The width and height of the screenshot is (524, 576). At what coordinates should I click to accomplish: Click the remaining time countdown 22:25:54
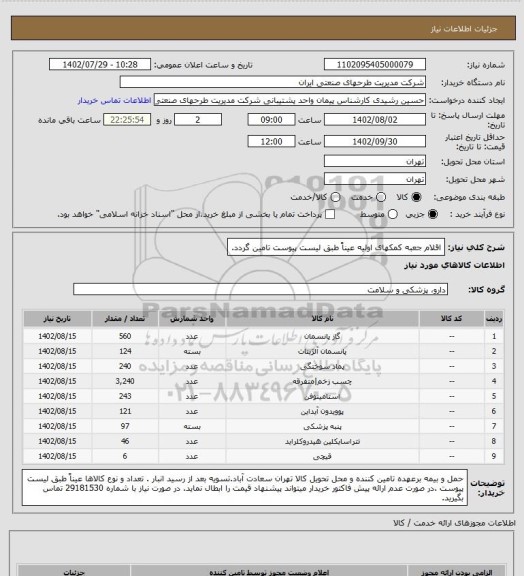click(x=127, y=120)
